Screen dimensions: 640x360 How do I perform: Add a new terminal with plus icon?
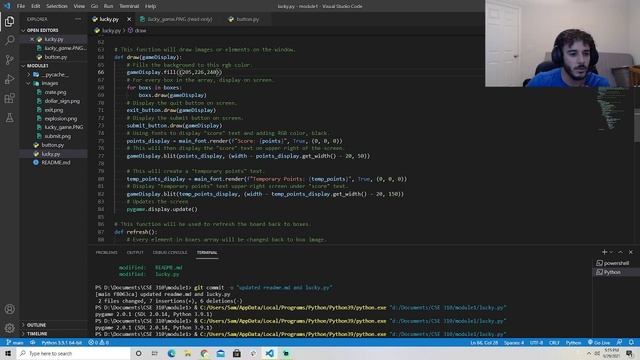[x=604, y=252]
